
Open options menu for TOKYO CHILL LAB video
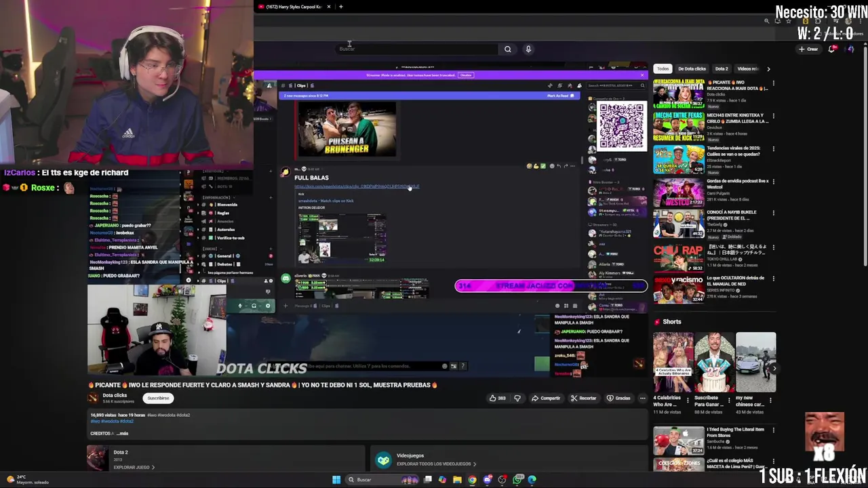tap(773, 247)
